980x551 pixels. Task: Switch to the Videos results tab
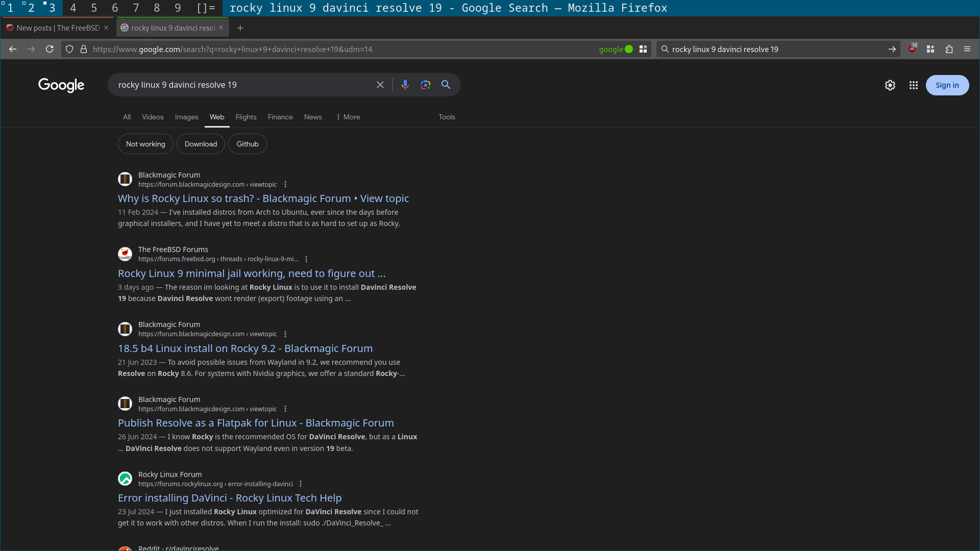(153, 117)
